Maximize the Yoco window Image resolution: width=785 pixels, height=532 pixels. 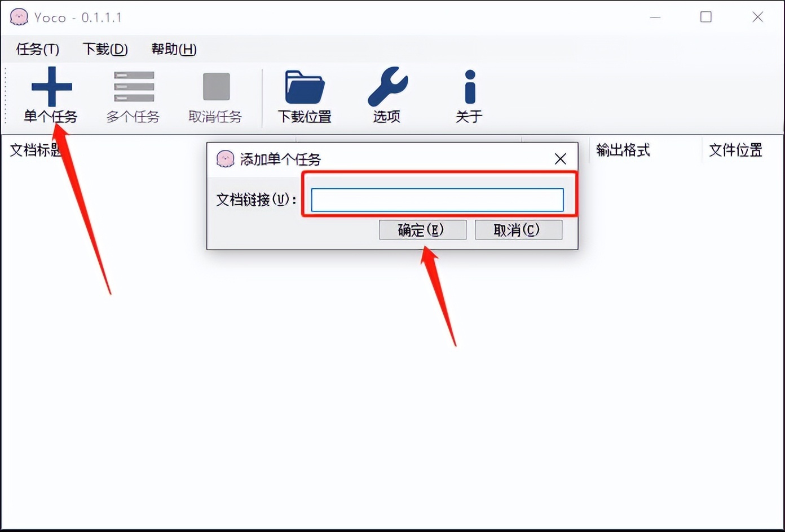coord(705,17)
